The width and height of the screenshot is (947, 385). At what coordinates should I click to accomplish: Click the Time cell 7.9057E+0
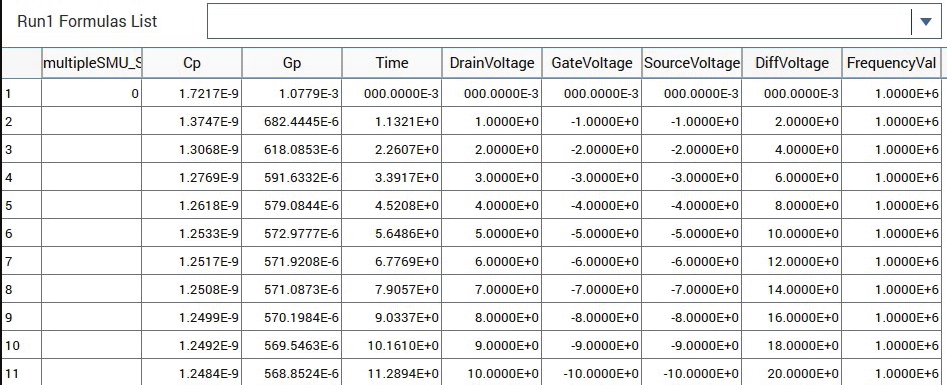pyautogui.click(x=392, y=289)
